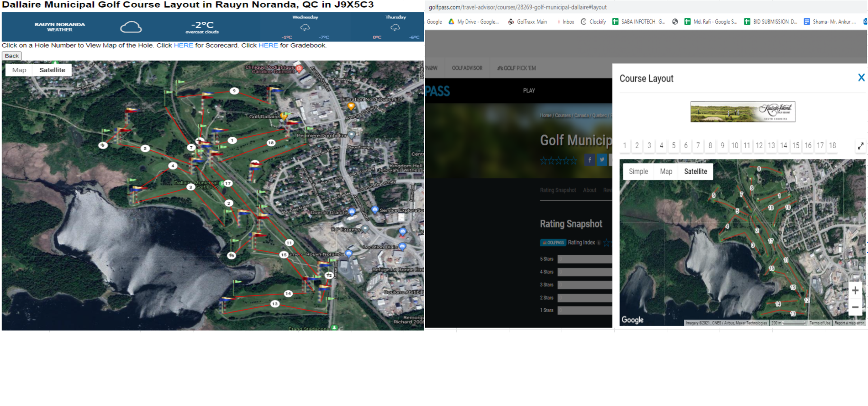
Task: Click the "Thursday" forecast label
Action: tap(396, 17)
